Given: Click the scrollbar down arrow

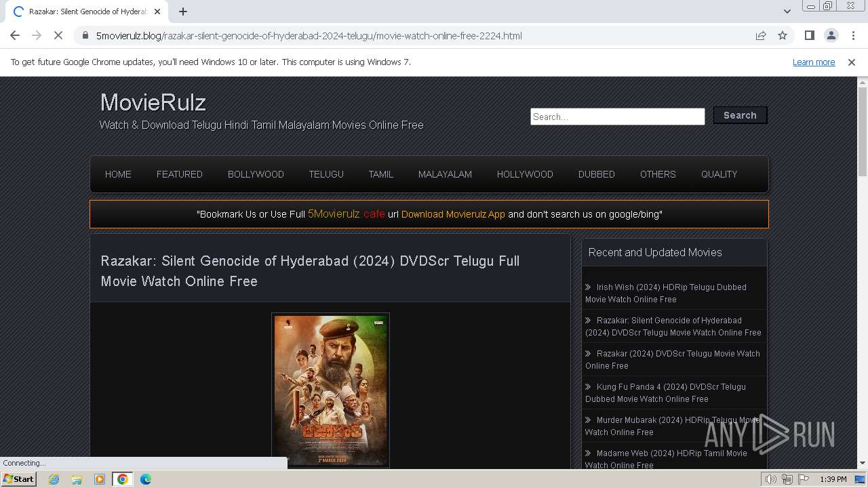Looking at the screenshot, I should (863, 464).
